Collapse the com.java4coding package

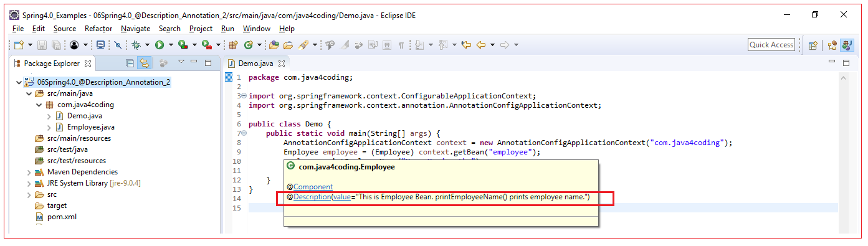point(39,105)
